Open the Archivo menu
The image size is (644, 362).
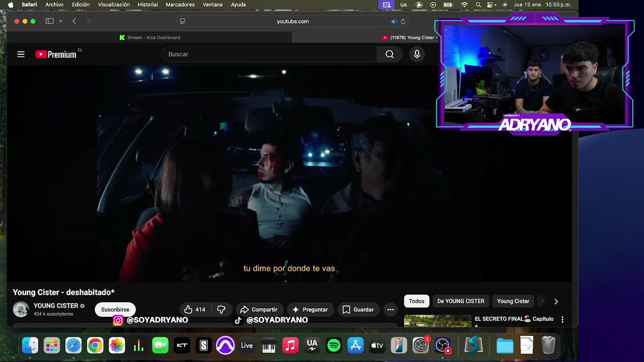tap(54, 5)
